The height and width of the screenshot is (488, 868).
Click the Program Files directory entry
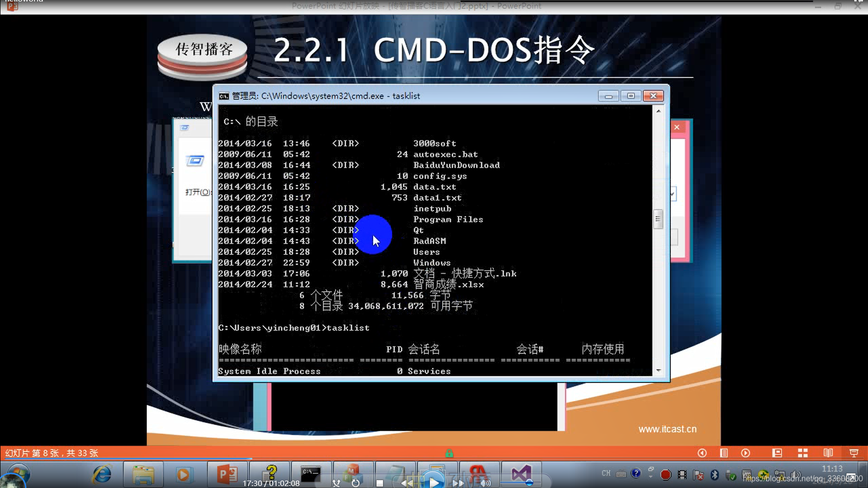coord(448,219)
